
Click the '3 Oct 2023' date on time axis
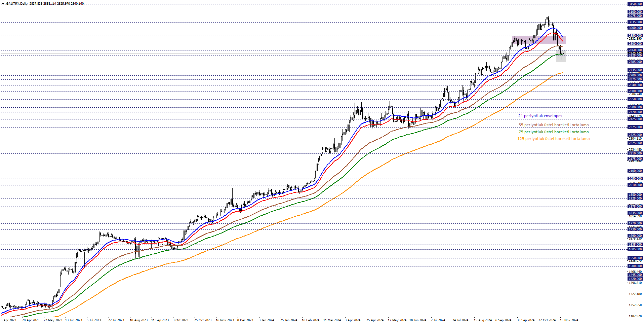[180, 320]
